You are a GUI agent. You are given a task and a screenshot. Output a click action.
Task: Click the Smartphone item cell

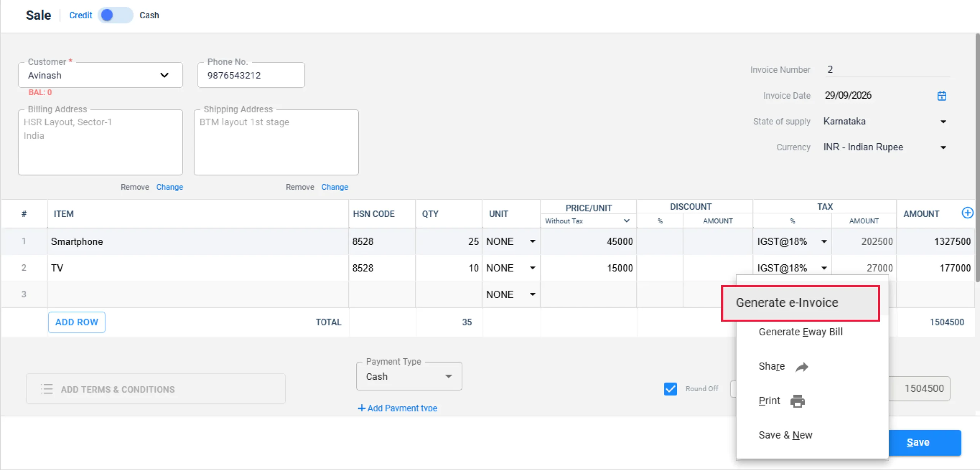(x=198, y=242)
